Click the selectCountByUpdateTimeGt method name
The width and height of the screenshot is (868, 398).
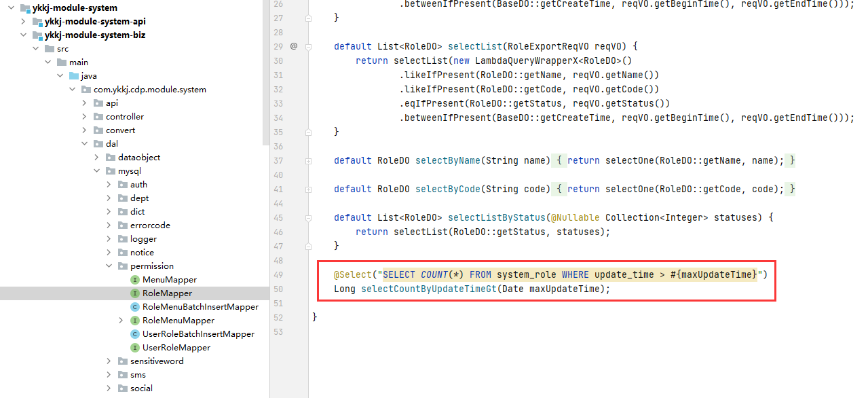pyautogui.click(x=429, y=289)
